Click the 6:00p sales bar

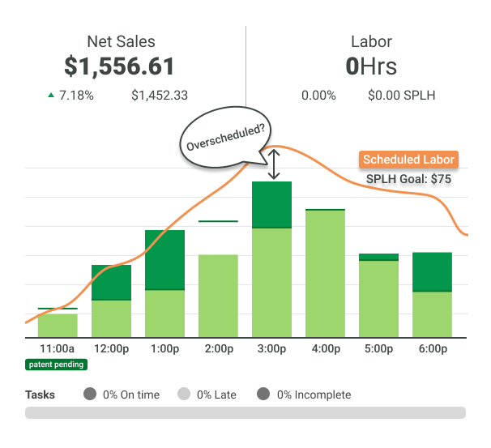coord(432,295)
